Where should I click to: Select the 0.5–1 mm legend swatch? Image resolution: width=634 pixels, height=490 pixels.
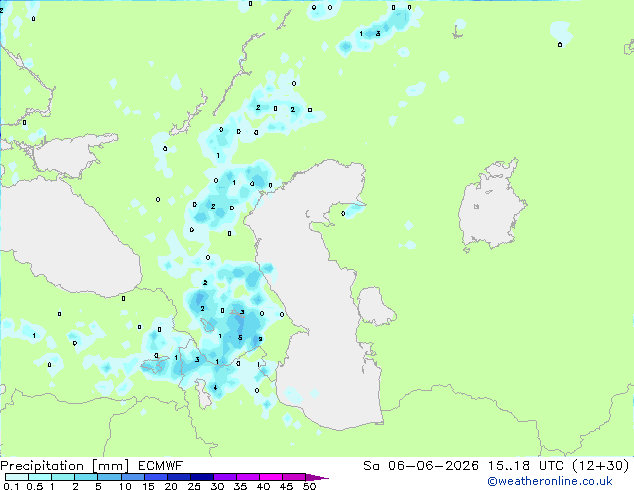[40, 477]
